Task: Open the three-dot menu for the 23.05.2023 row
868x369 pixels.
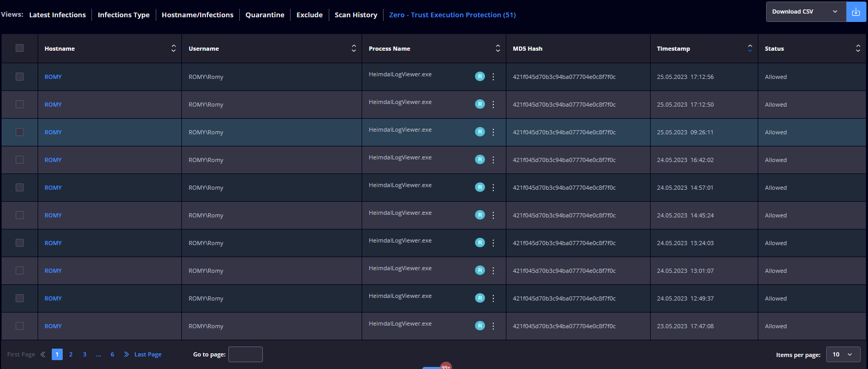Action: 493,326
